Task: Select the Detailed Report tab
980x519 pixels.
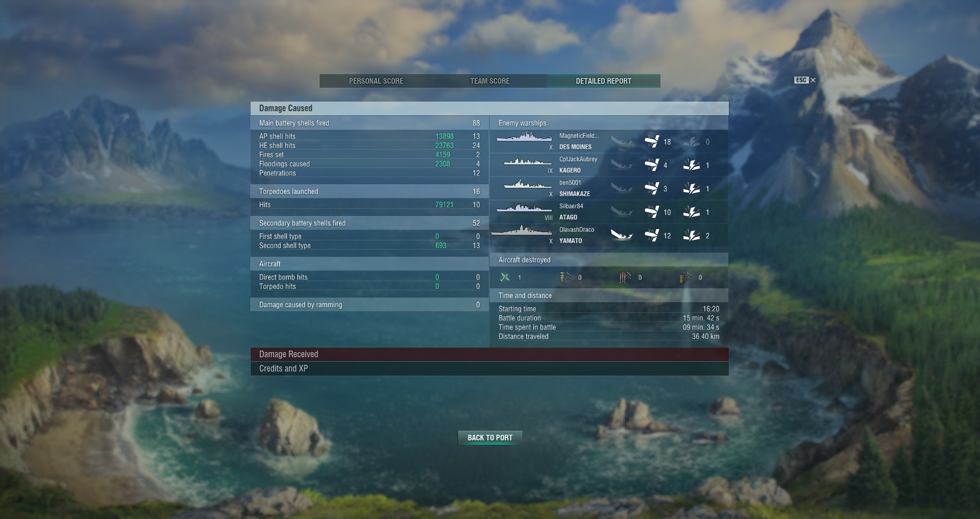Action: (604, 81)
